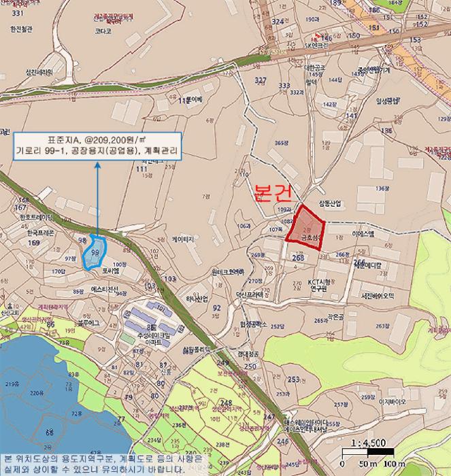Click parcel number 167
Viewport: 451px width, 476px height.
[20, 207]
